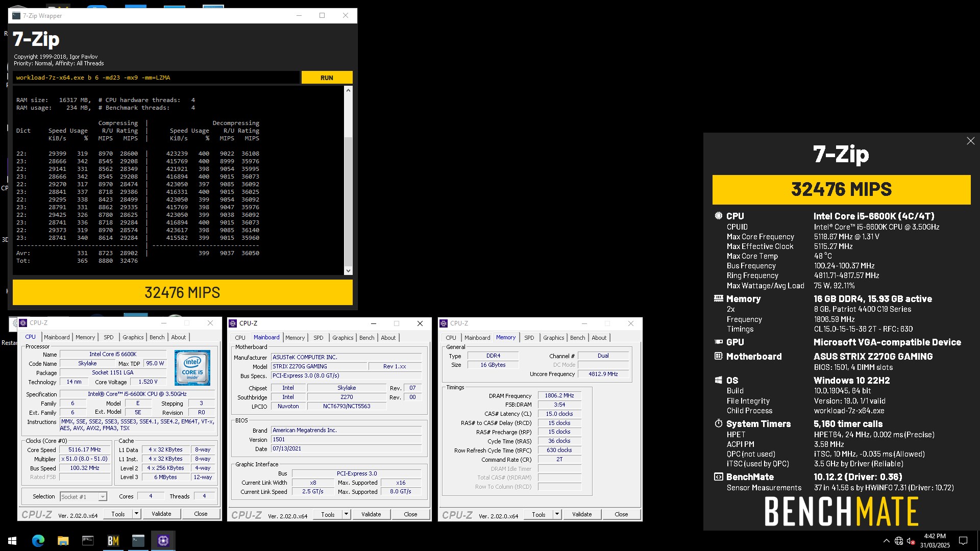Click the Core Speed 5116.17 MHz field

(x=85, y=450)
